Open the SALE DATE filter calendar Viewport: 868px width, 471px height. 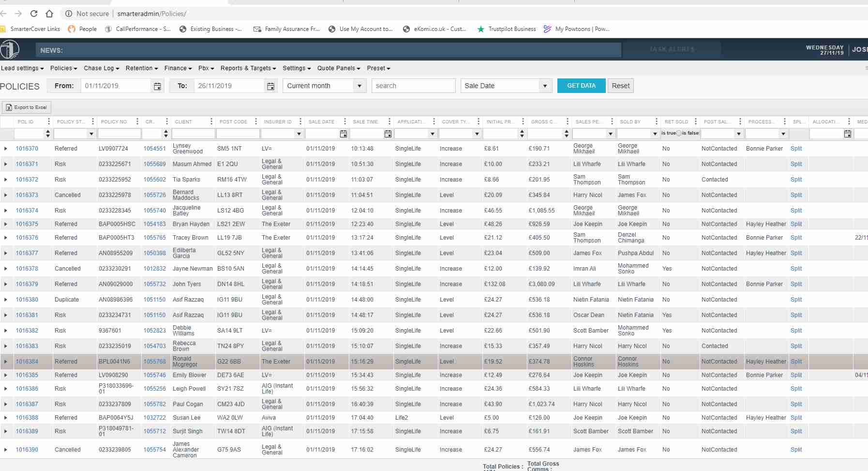coord(343,134)
